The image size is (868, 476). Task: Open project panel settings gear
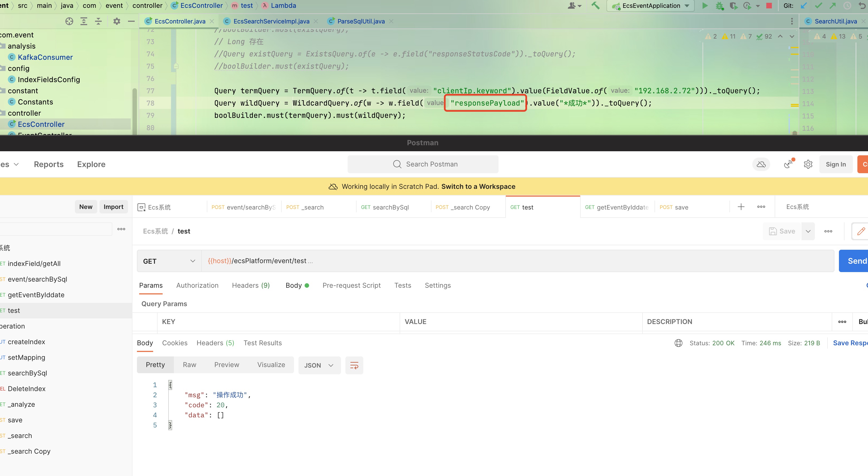coord(117,21)
